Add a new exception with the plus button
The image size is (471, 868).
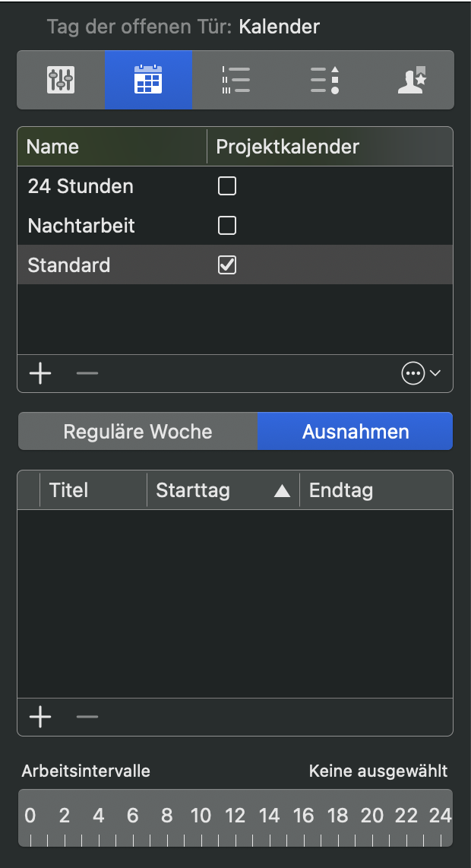(40, 717)
